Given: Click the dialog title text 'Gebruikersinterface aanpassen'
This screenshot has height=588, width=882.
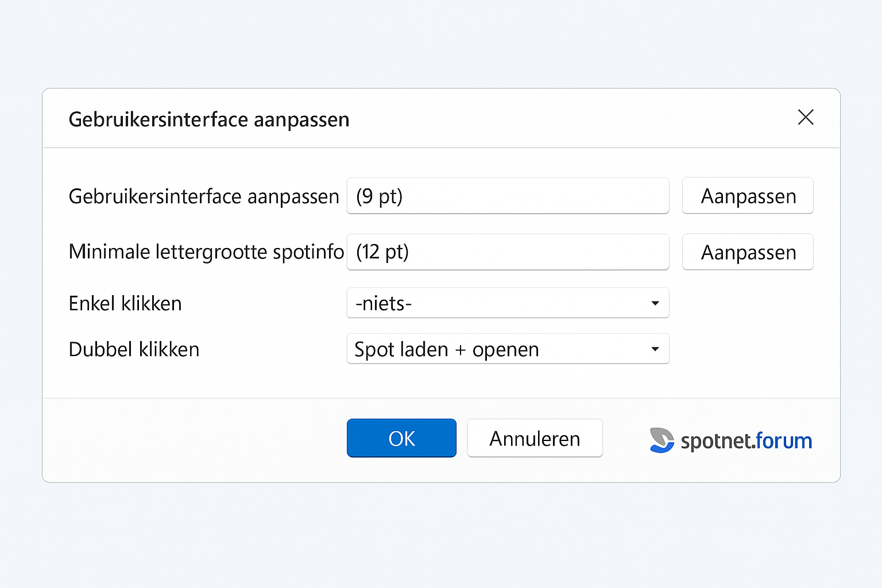Looking at the screenshot, I should pos(209,119).
